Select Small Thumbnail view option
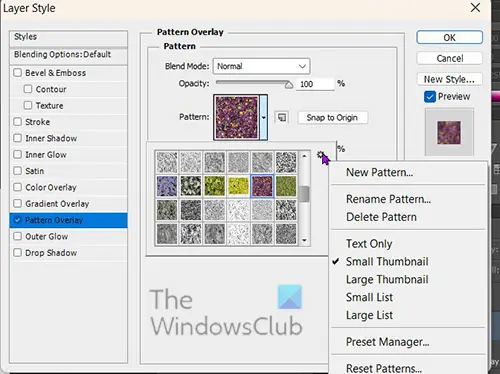The width and height of the screenshot is (500, 374). pos(387,261)
